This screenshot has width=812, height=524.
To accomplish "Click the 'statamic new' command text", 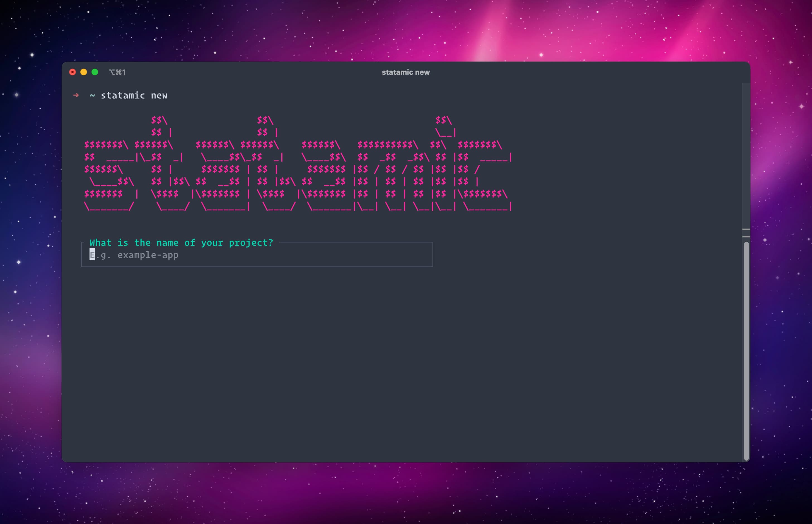I will coord(134,95).
